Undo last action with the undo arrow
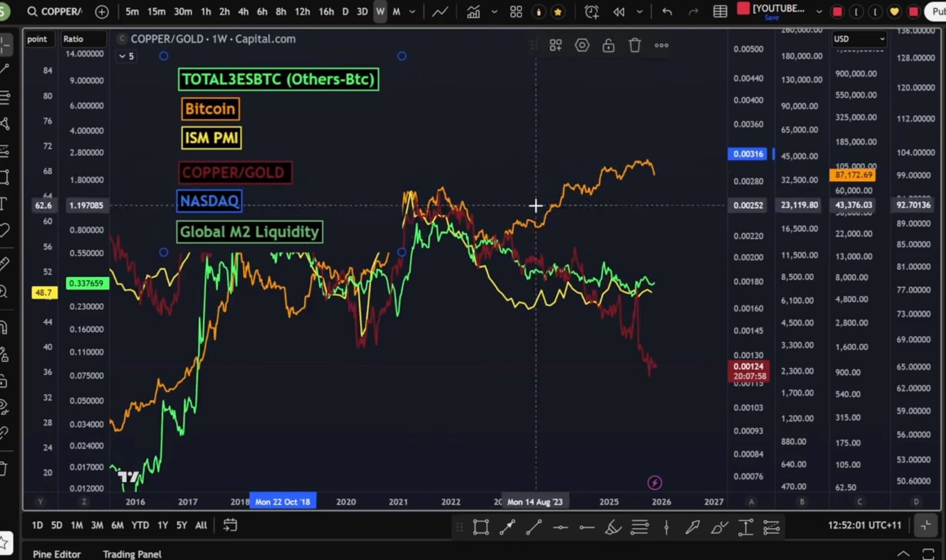The width and height of the screenshot is (946, 560). point(667,12)
